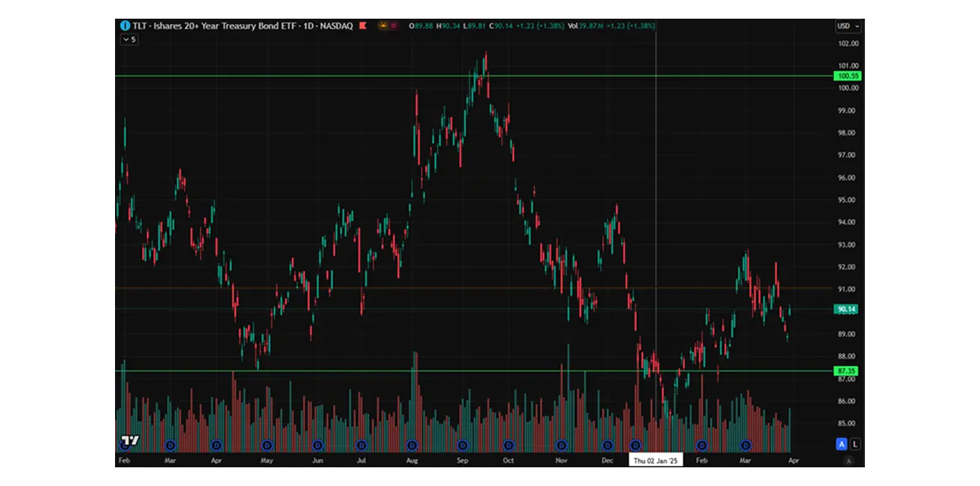Click the 102.00 price scale label

(x=848, y=44)
